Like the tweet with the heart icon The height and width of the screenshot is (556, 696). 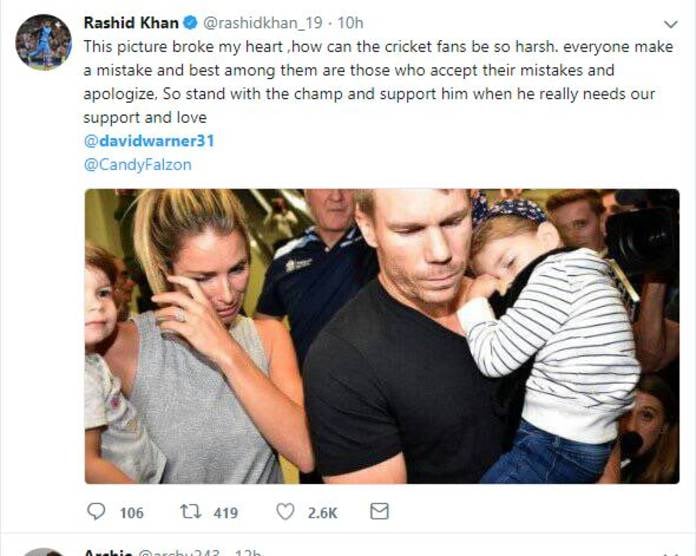285,512
